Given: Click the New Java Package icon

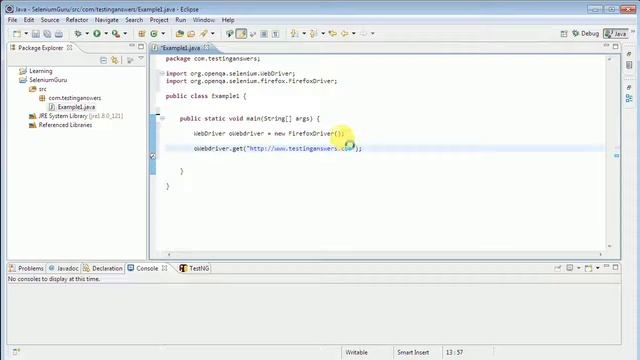Looking at the screenshot, I should click(142, 34).
